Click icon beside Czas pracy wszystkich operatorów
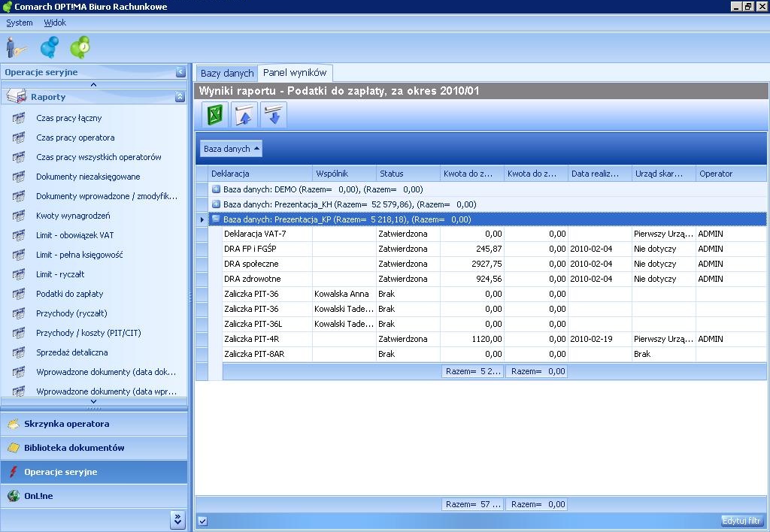The image size is (770, 532). pyautogui.click(x=19, y=158)
